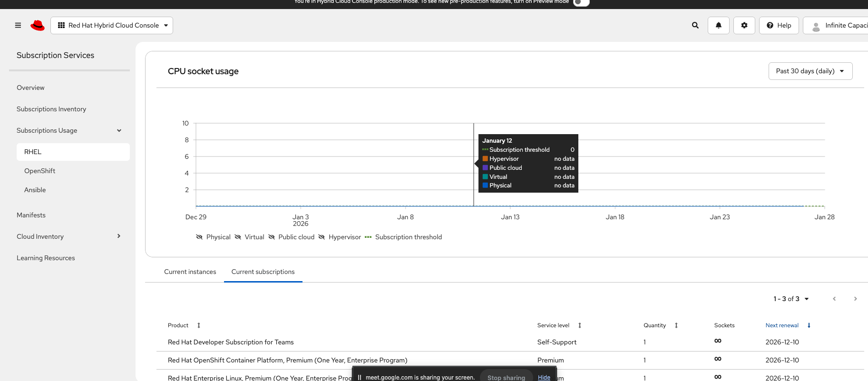This screenshot has height=381, width=868.
Task: Select Red Hat Developer Subscription for Teams row
Action: 510,342
